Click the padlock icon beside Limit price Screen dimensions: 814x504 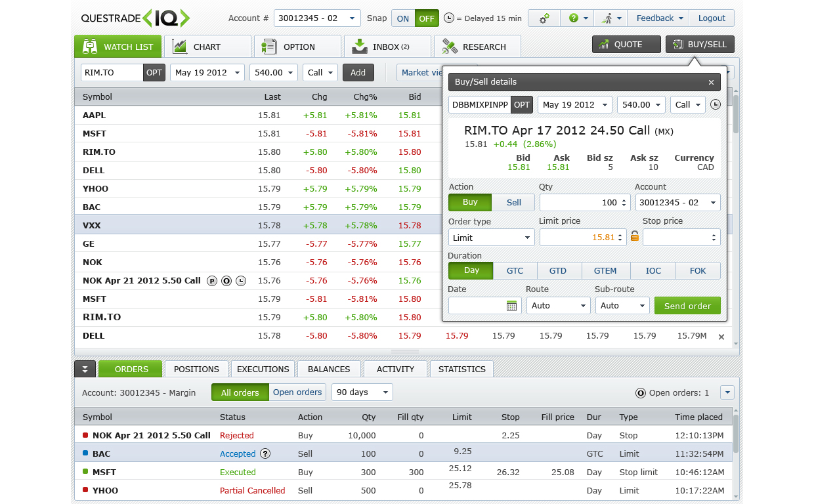pos(635,237)
